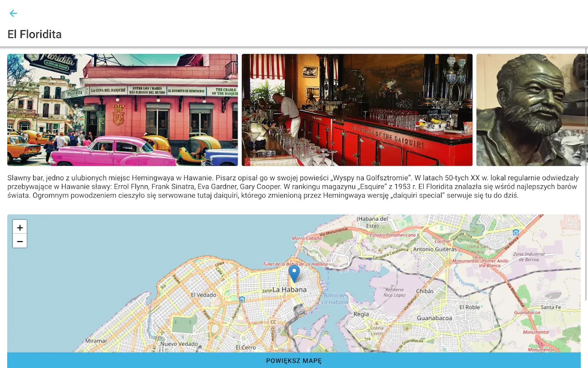Click the El Vedado map label

click(204, 295)
